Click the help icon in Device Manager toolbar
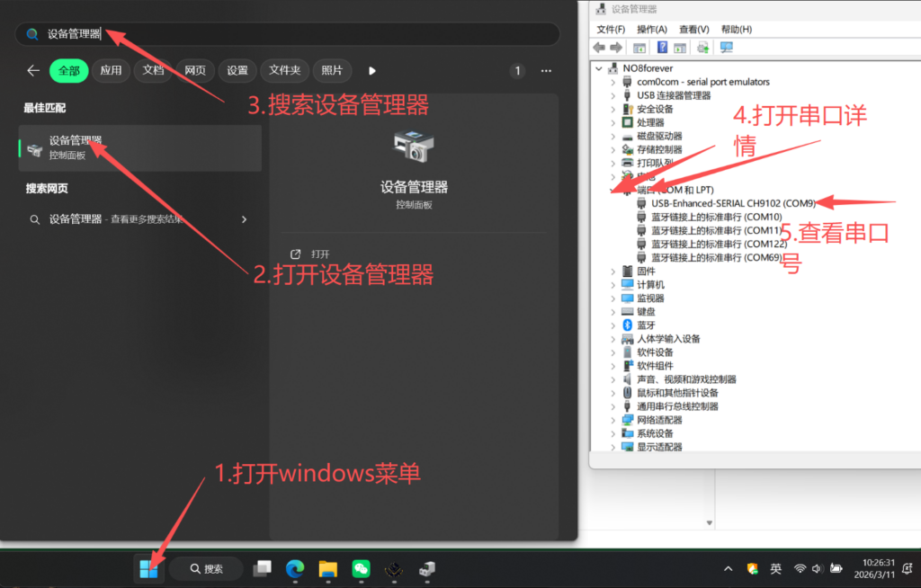This screenshot has width=921, height=588. pos(662,48)
